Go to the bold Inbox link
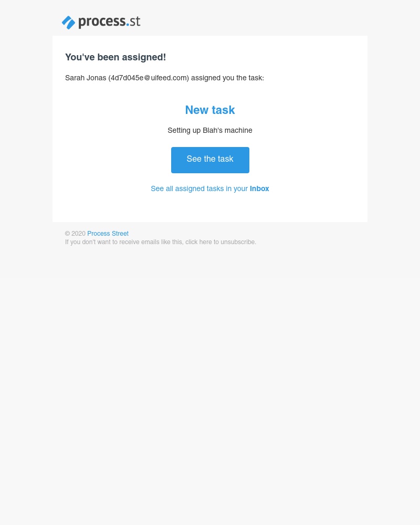This screenshot has width=420, height=525. point(259,188)
